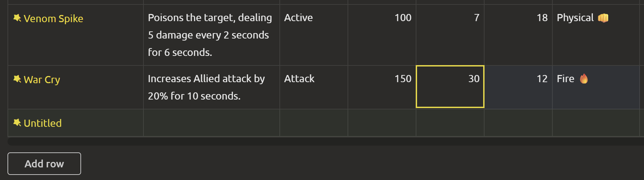Click the horizontal scrollbar below the table
The image size is (644, 180).
click(326, 141)
